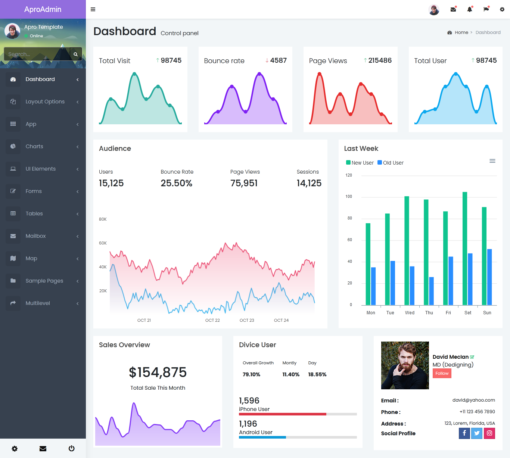Click the Charts pie icon in sidebar

(x=13, y=146)
